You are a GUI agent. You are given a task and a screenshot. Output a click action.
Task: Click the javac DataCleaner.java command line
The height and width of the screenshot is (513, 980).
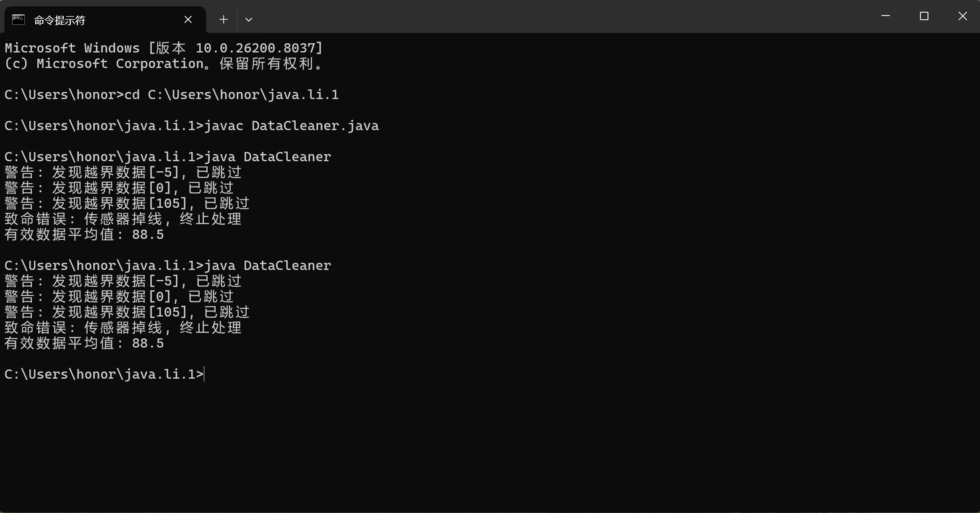coord(191,126)
